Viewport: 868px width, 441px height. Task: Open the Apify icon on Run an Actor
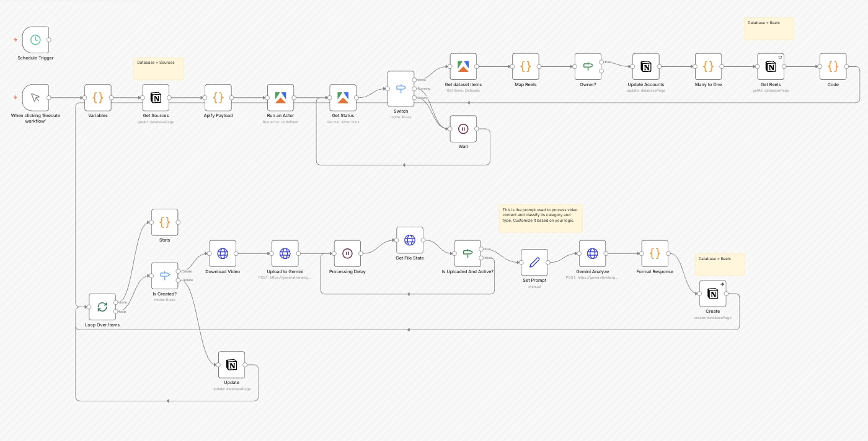[x=280, y=97]
